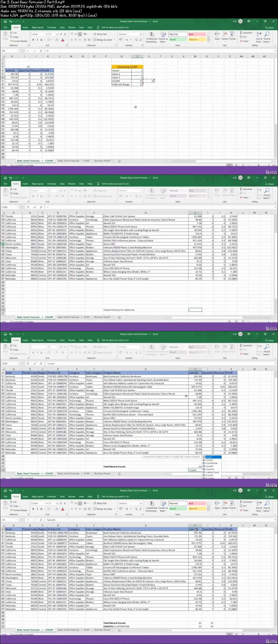Choose CUBESETCOUNT from the function autocomplete list
278x644 pixels.
pyautogui.click(x=212, y=472)
